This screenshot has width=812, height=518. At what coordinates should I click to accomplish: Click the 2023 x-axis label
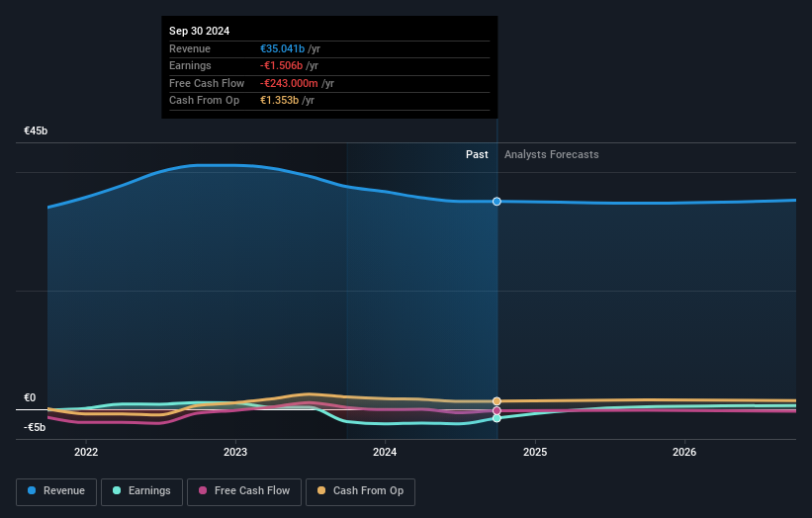coord(235,452)
